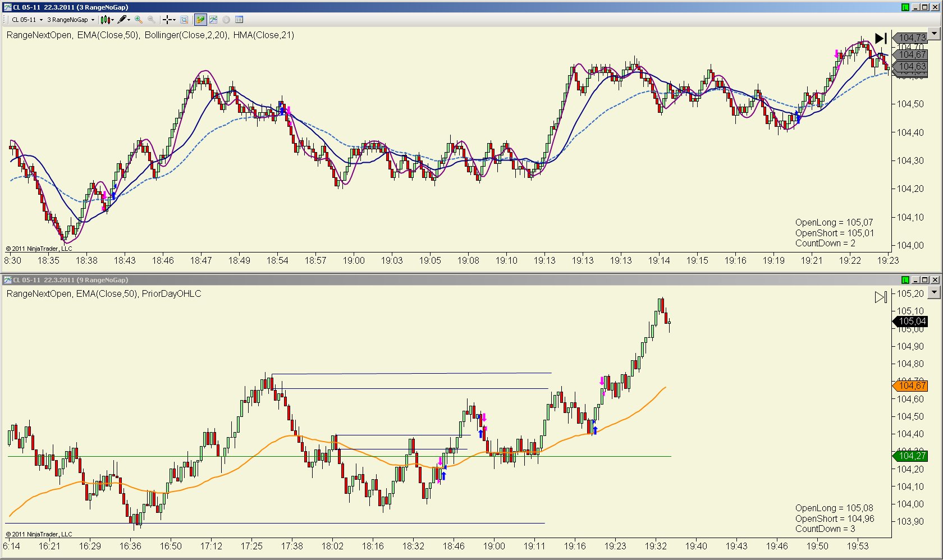The image size is (943, 560).
Task: Click the CountDown = 2 text in upper chart
Action: 825,243
